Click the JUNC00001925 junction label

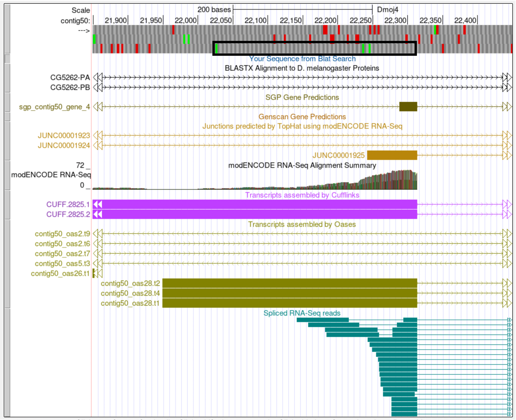click(x=338, y=155)
